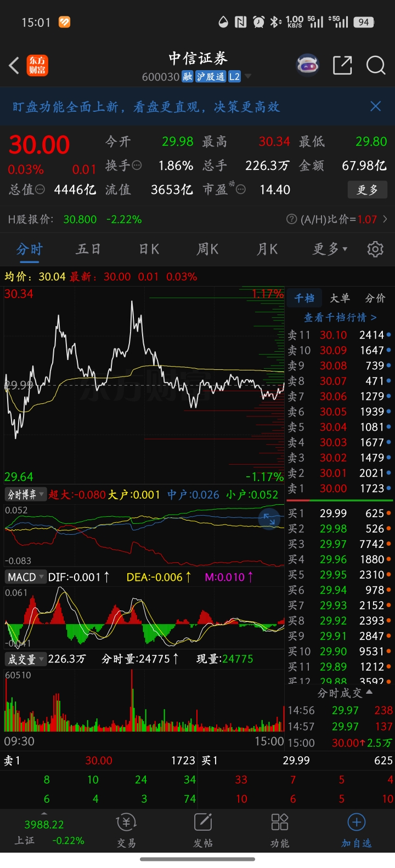Image resolution: width=395 pixels, height=868 pixels.
Task: Tap bottom 买1 29.99 625 summary
Action: (297, 761)
